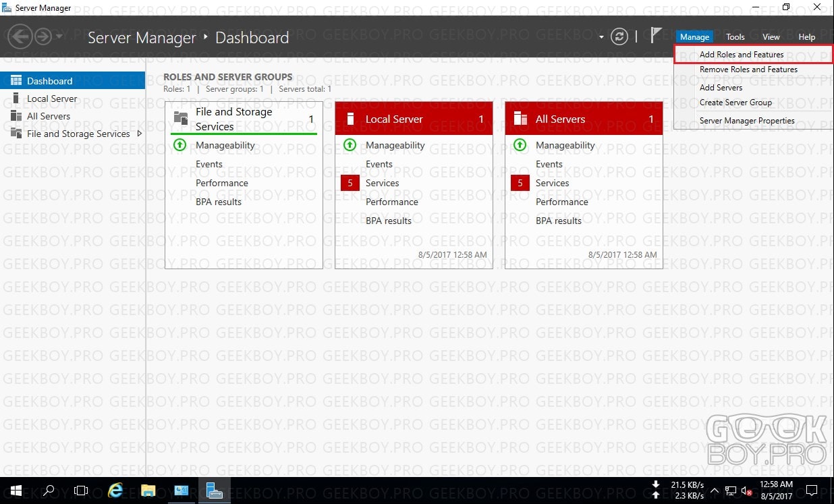View Performance in File and Storage Services tile
The image size is (834, 504).
pos(222,183)
